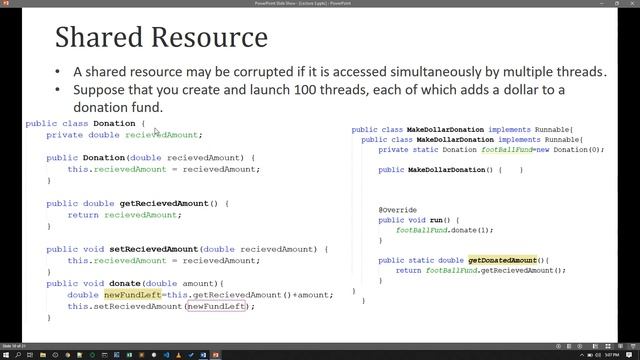Viewport: 640px width, 360px height.
Task: Click the boxed 'newFundLeft' argument
Action: (x=216, y=306)
